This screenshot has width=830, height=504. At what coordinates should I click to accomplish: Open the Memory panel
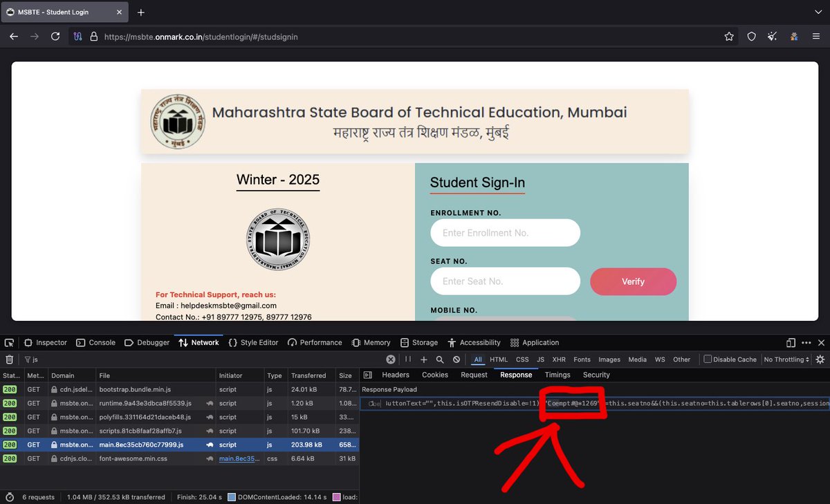[x=371, y=342]
